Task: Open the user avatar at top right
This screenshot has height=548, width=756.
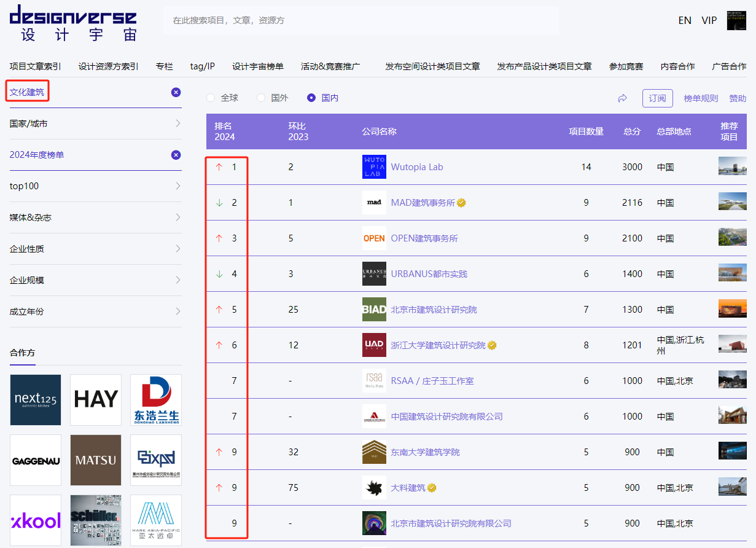Action: [736, 20]
